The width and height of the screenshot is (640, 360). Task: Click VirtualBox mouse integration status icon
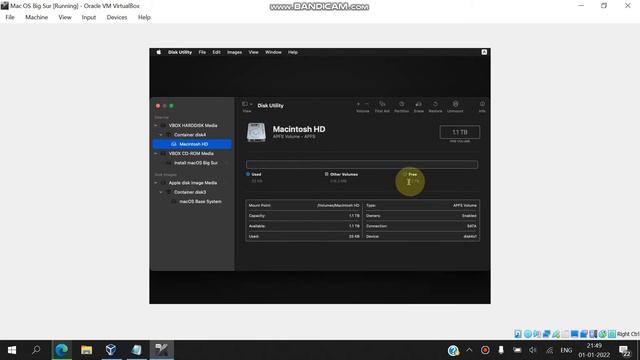tap(602, 334)
